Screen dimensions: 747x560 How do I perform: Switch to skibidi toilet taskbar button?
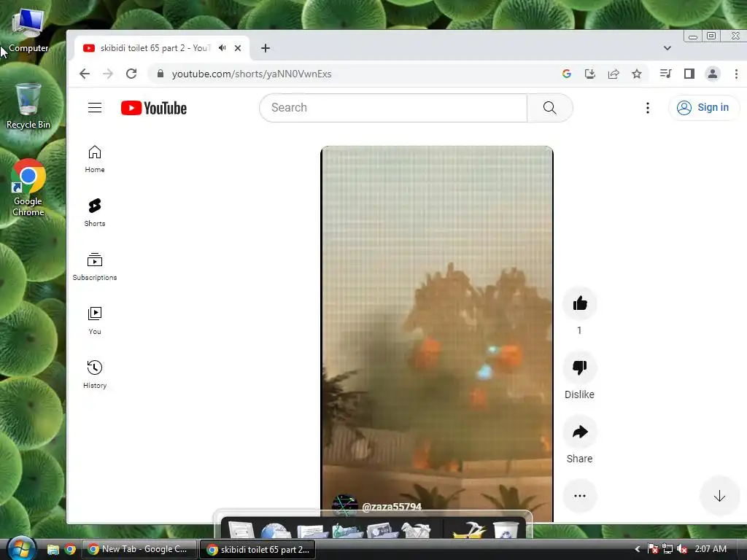point(258,550)
